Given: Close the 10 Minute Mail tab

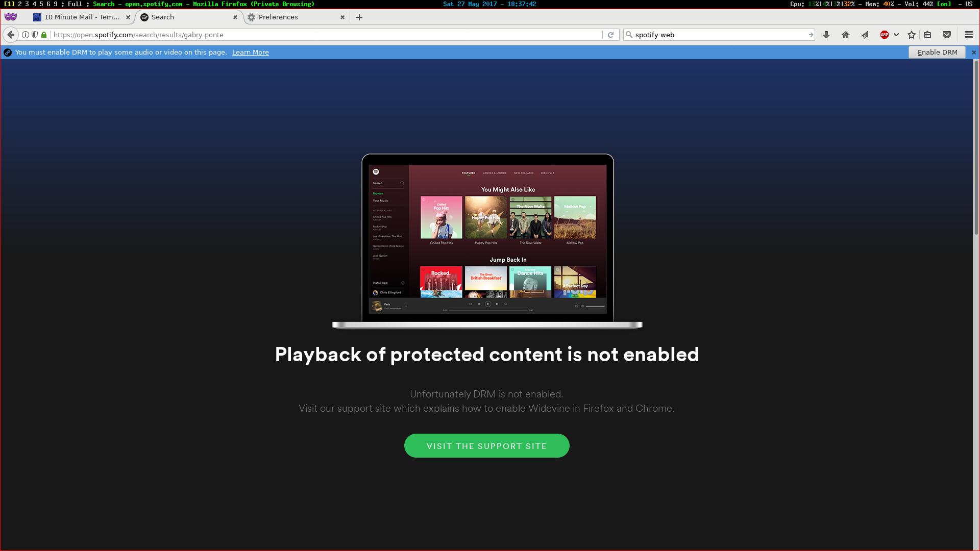Looking at the screenshot, I should [x=128, y=17].
